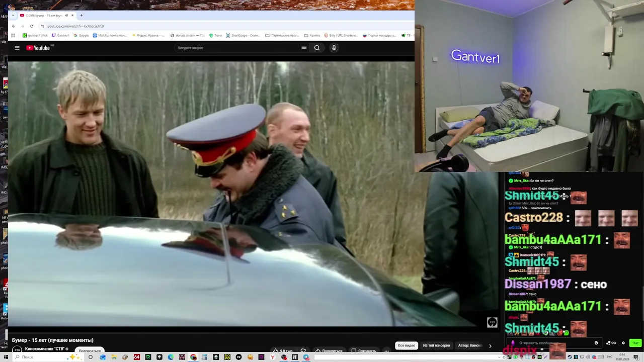Click the СТВ channel watermark on video

point(492,322)
